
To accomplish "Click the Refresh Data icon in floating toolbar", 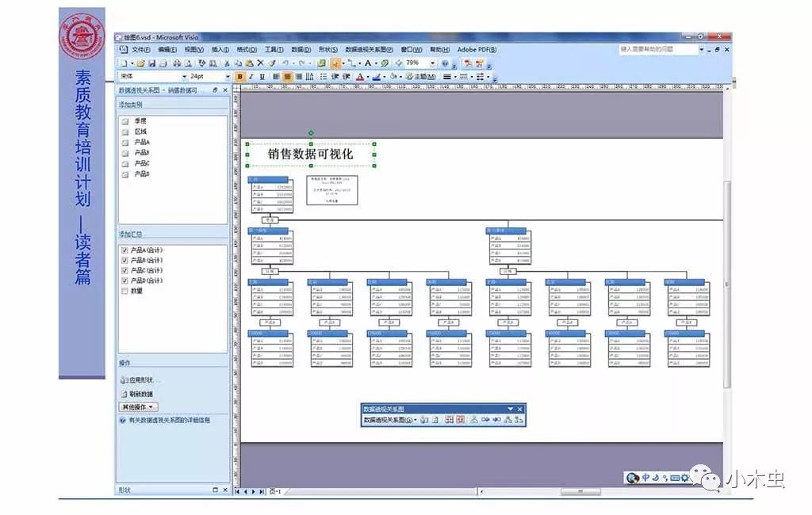I will click(x=435, y=420).
